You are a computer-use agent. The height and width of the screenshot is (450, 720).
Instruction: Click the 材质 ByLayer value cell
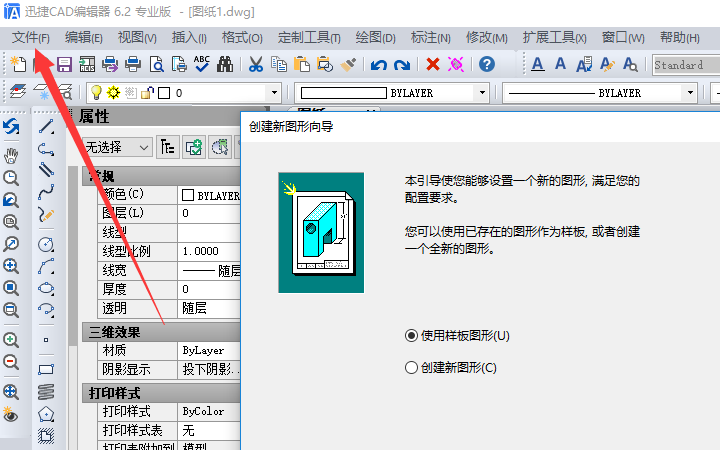(x=209, y=351)
